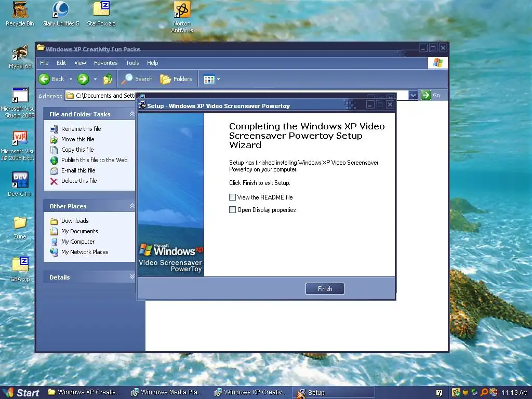This screenshot has width=532, height=399.
Task: Open Downloads under Other Places
Action: 75,221
